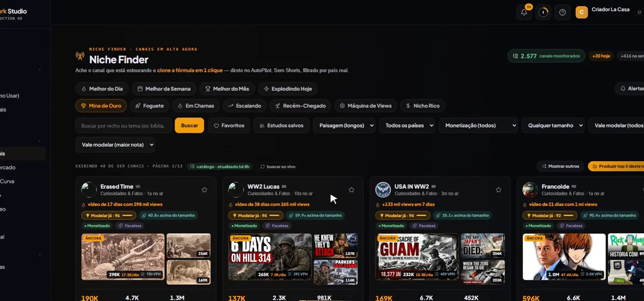Click the catálogo atualizado há 8h badge
644x301 pixels.
click(x=220, y=167)
